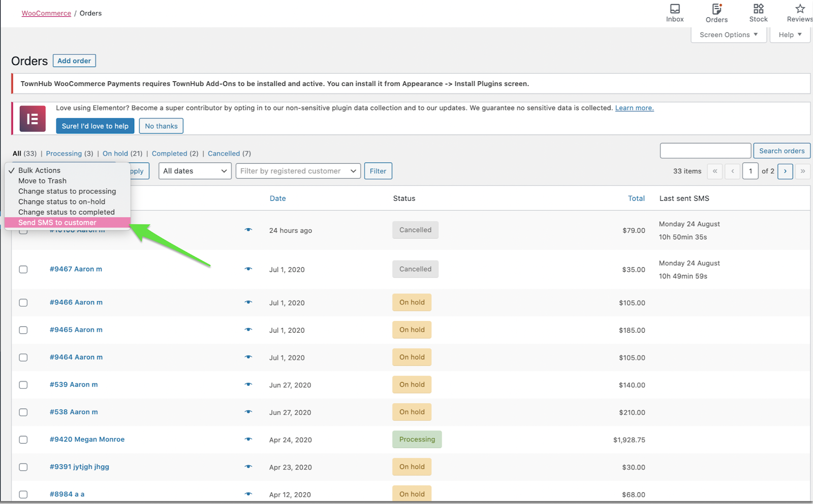Viewport: 813px width, 504px height.
Task: Choose Change status to completed
Action: [x=68, y=212]
